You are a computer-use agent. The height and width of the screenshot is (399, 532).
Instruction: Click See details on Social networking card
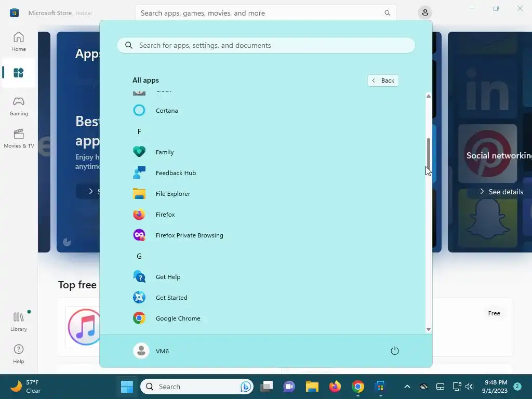(x=501, y=192)
